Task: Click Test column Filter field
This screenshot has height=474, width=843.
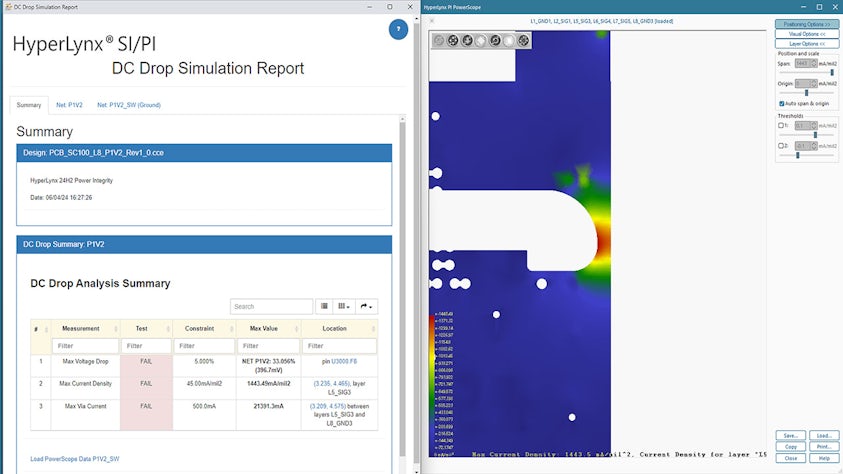Action: [x=146, y=346]
